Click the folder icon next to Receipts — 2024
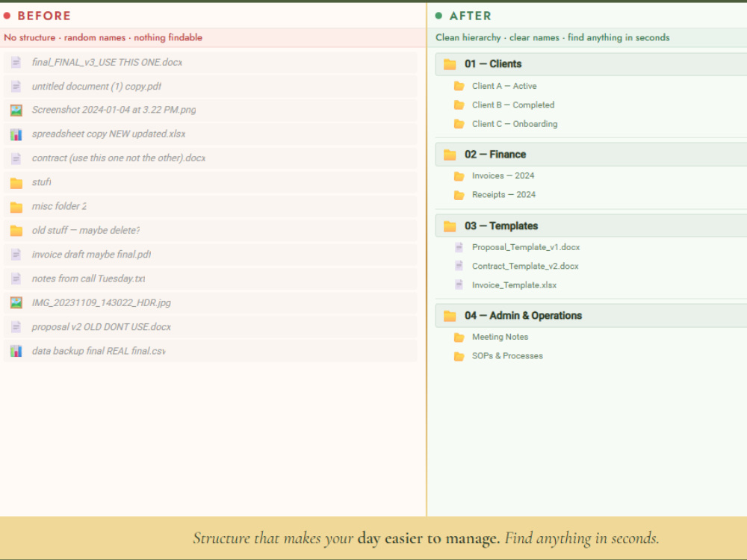Screen dimensions: 747x560 point(459,195)
